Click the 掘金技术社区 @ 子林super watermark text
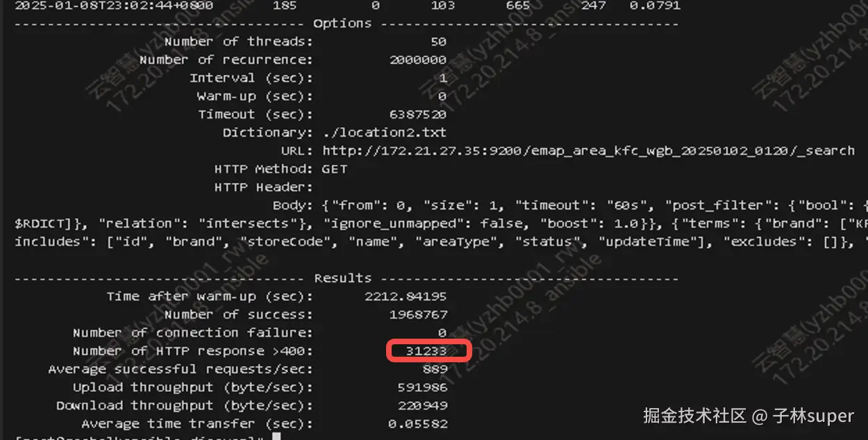868x440 pixels. click(x=749, y=416)
